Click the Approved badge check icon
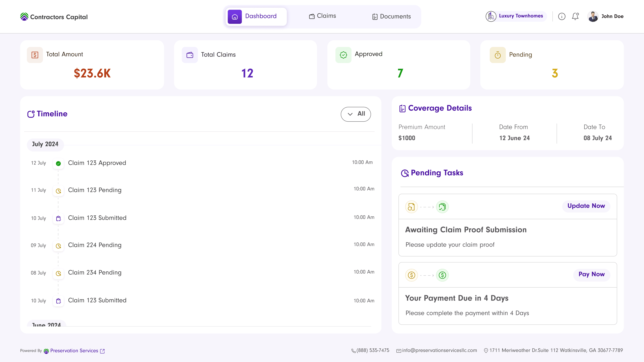 (x=343, y=55)
